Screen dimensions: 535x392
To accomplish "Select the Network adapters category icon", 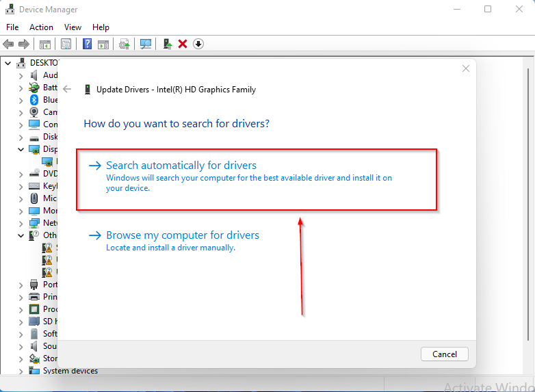I will point(34,223).
